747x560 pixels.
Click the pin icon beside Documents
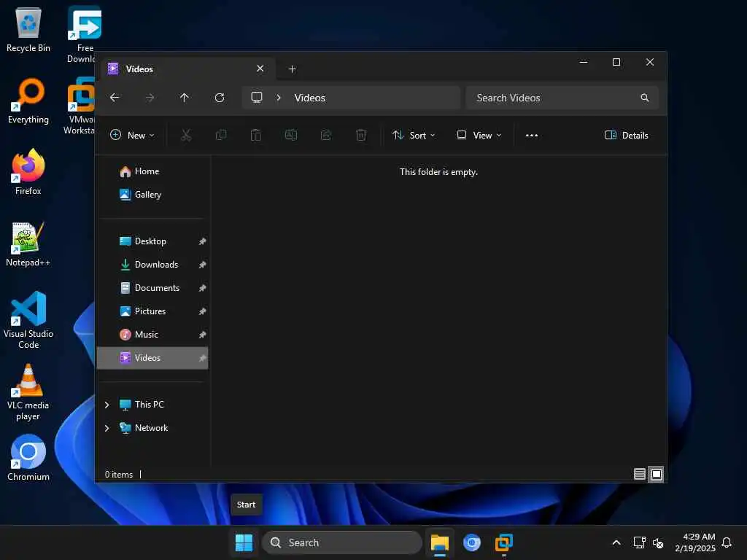(x=203, y=288)
